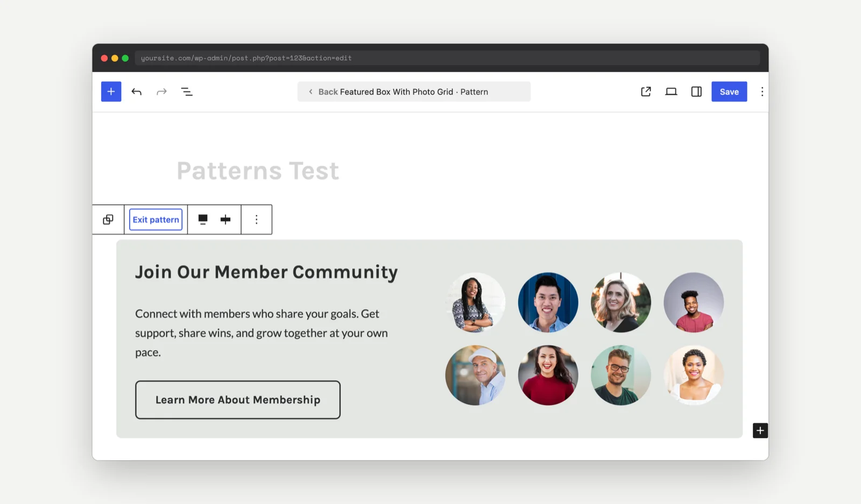Undo the last change
This screenshot has width=861, height=504.
click(x=137, y=91)
